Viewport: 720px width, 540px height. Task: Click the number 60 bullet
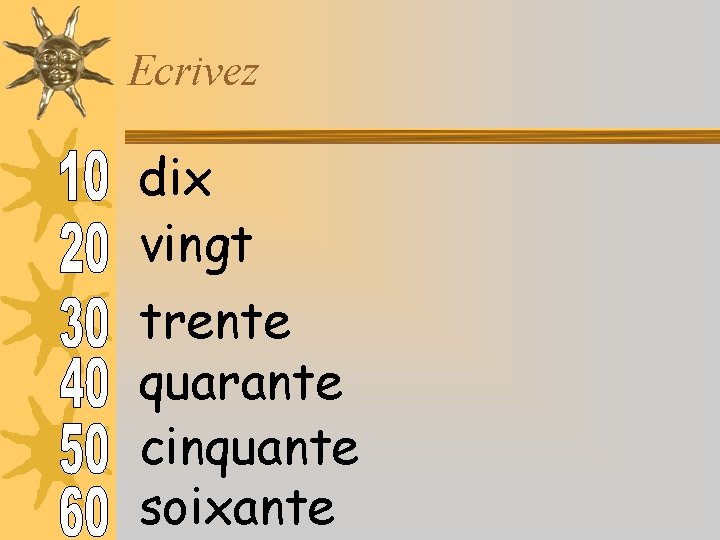coord(84,512)
